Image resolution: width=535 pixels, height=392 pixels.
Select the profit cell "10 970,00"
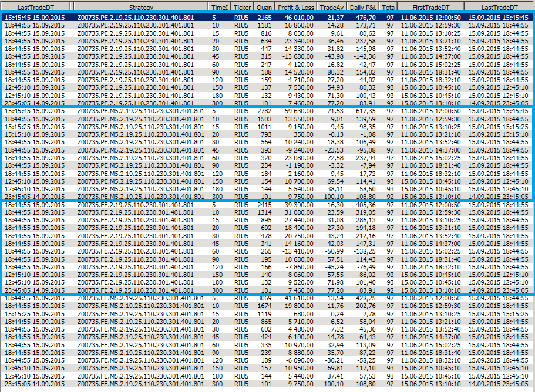(299, 345)
